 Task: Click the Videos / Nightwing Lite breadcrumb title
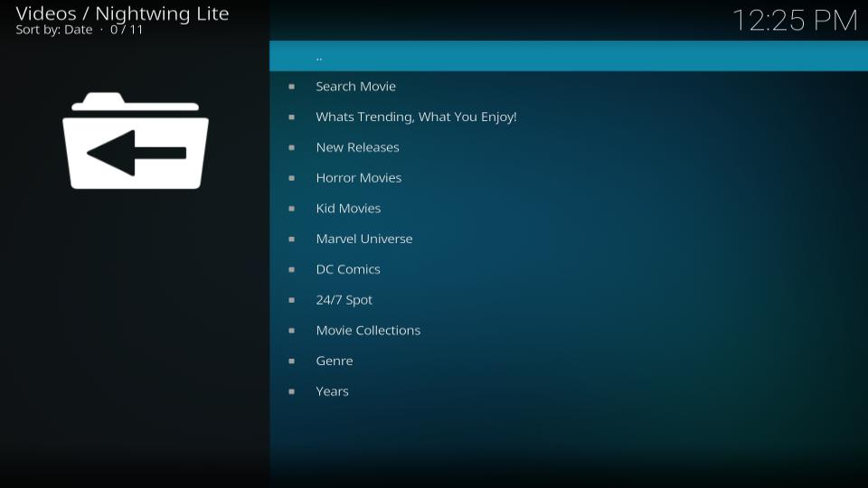click(122, 14)
